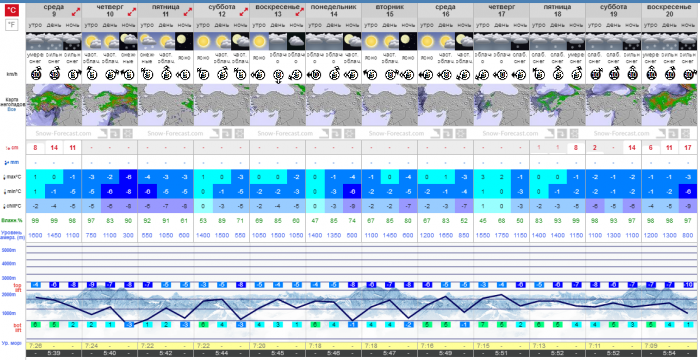Viewport: 700px width, 360px height.
Task: Click понедельник 14 morning cloud icon
Action: point(315,41)
